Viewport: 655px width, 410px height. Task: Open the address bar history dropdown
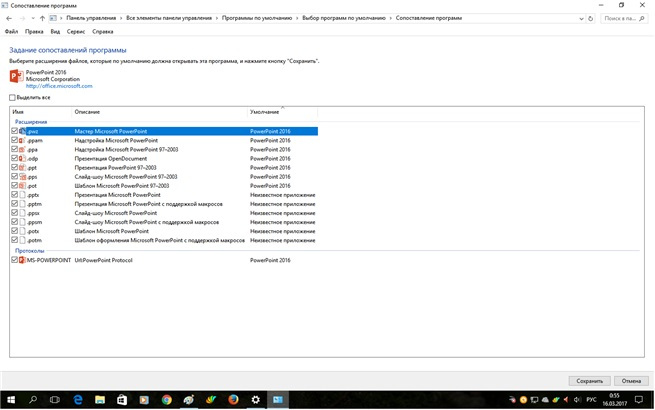pos(581,19)
